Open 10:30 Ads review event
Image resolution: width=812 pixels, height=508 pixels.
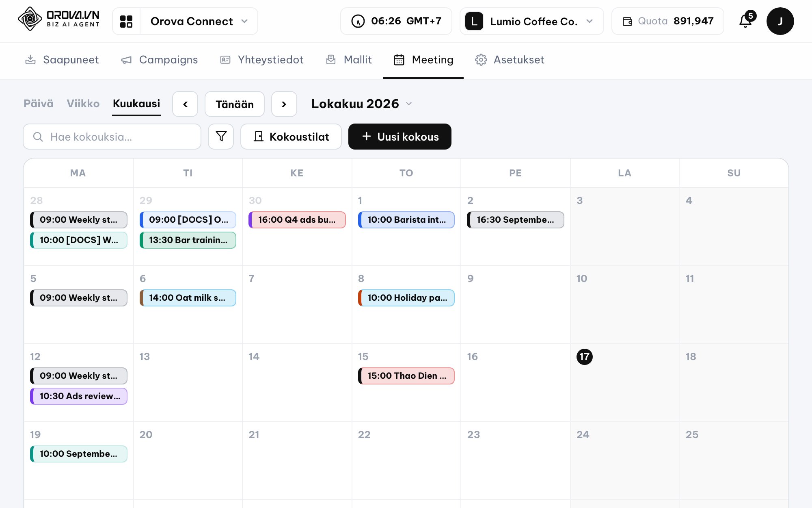[79, 396]
